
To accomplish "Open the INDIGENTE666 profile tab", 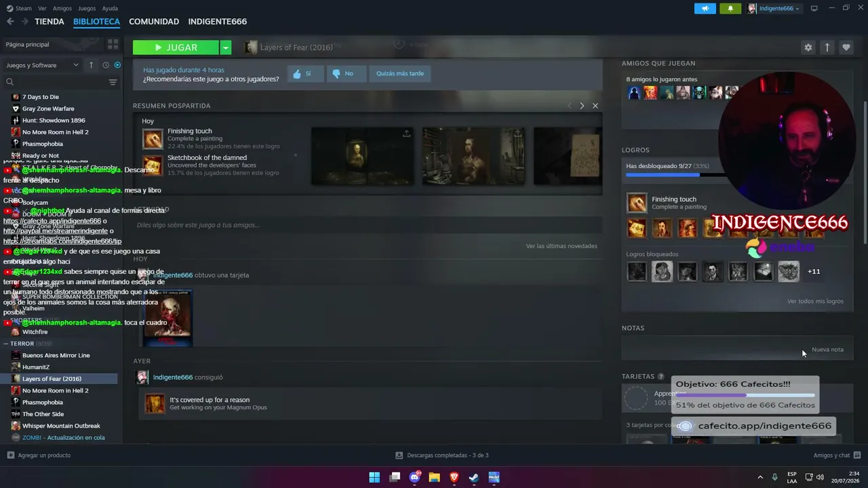I will [x=218, y=22].
